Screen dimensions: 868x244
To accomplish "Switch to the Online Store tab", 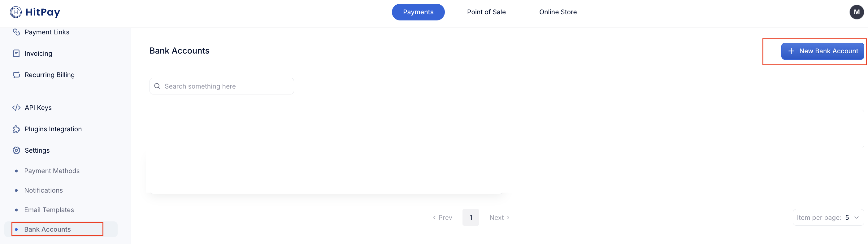I will (558, 12).
